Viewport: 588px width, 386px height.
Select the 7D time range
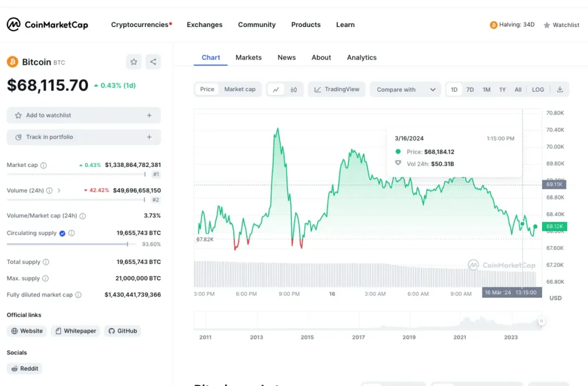470,89
